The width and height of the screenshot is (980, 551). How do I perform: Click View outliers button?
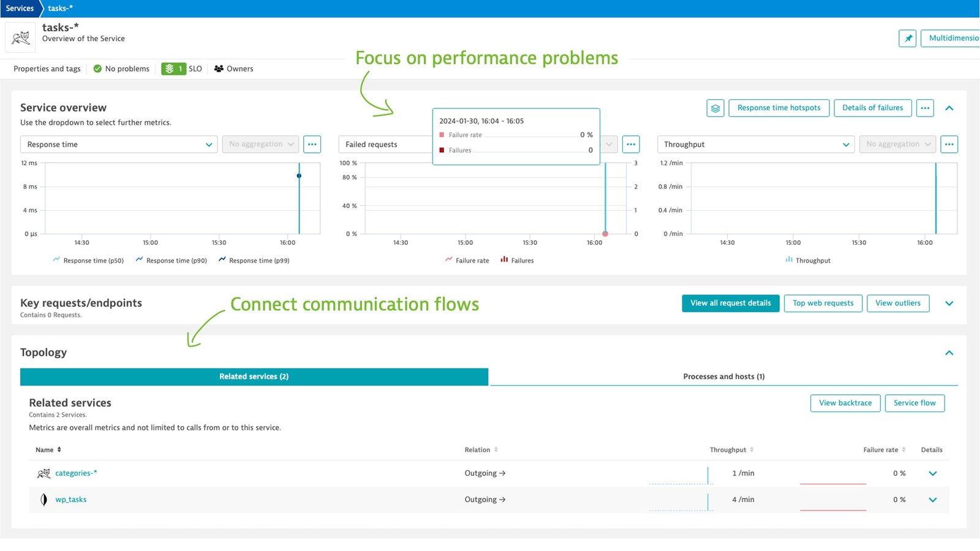pos(898,304)
